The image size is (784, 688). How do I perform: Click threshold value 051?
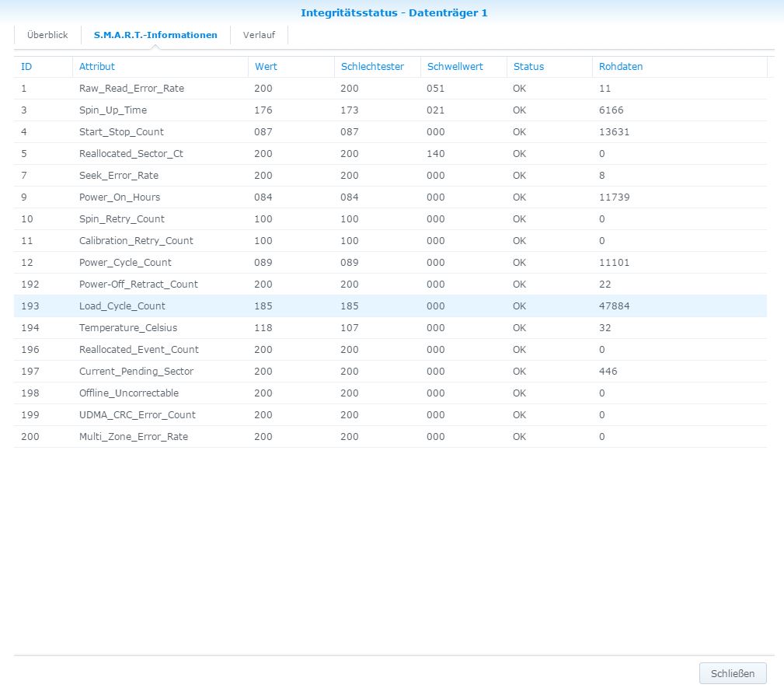point(435,89)
